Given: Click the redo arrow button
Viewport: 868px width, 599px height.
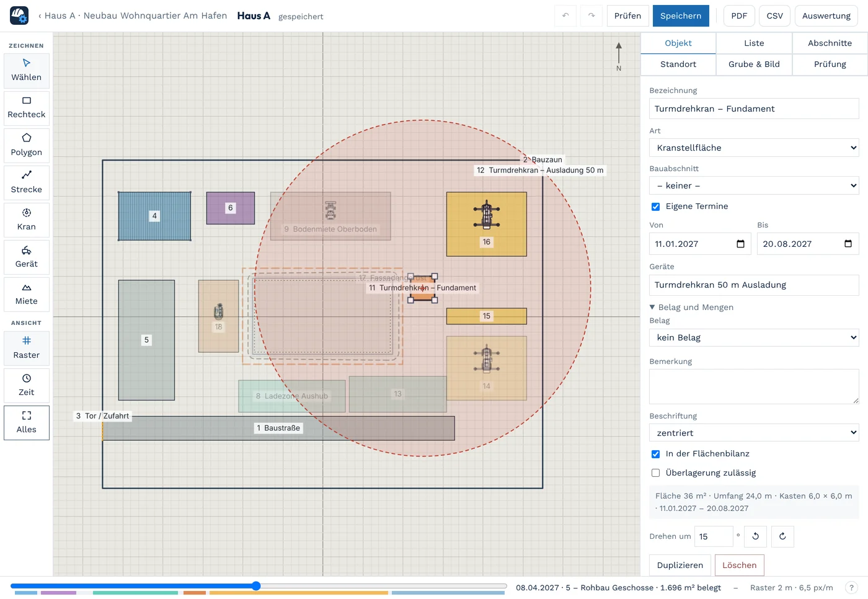Looking at the screenshot, I should [591, 16].
